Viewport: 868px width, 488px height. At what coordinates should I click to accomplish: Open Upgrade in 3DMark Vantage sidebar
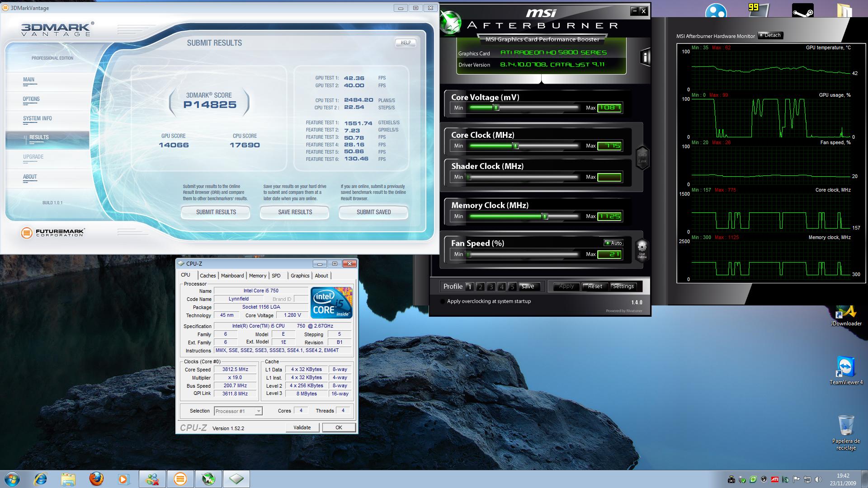coord(33,157)
